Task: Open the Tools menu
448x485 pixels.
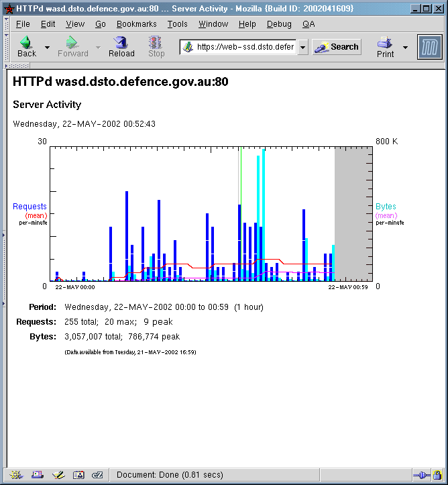Action: point(178,24)
